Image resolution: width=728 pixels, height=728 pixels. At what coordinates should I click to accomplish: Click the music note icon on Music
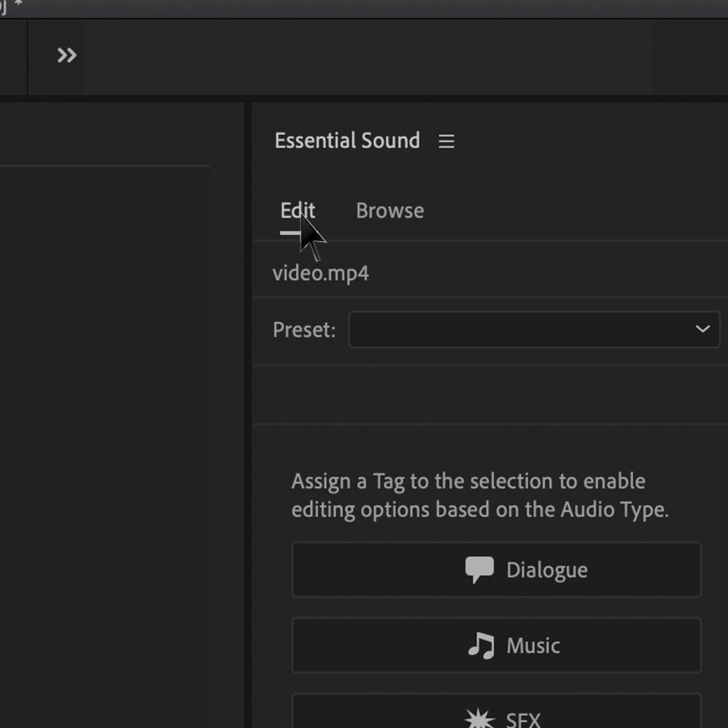click(x=480, y=645)
